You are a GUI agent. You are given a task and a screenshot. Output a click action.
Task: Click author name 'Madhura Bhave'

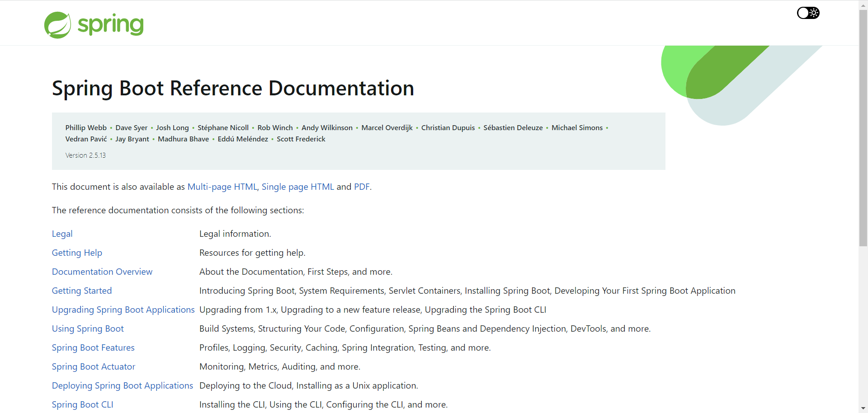(x=183, y=139)
